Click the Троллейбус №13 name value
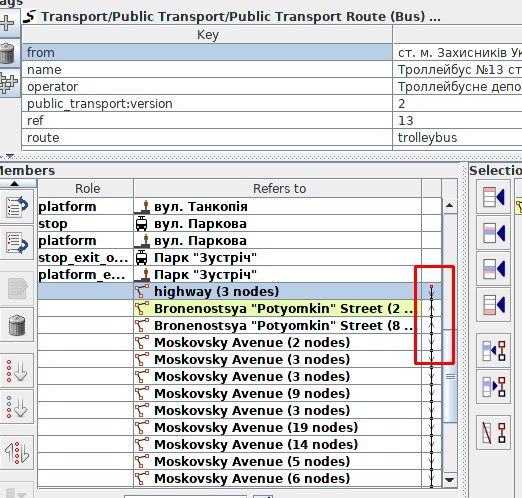 click(x=458, y=69)
